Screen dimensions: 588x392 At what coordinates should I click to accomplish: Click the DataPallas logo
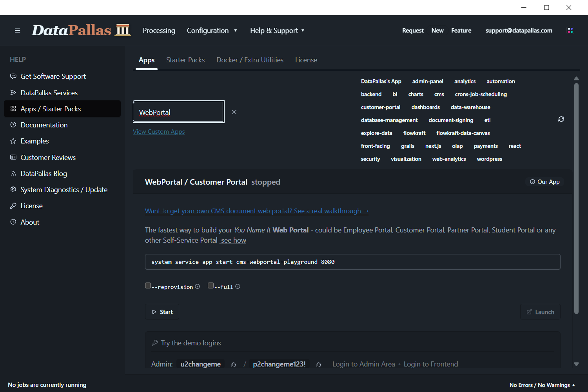pyautogui.click(x=81, y=30)
